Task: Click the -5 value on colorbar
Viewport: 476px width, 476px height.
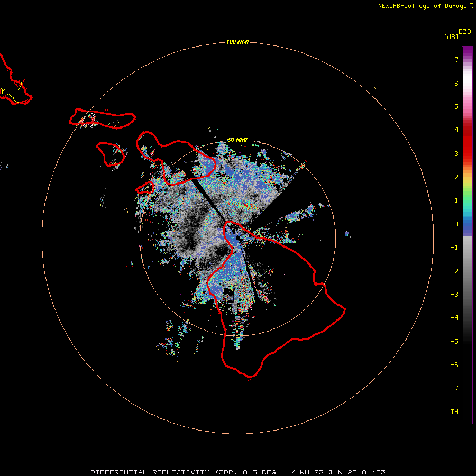Action: 454,342
